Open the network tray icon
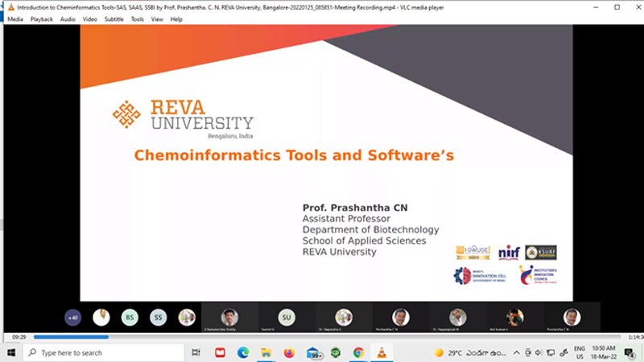 [551, 353]
